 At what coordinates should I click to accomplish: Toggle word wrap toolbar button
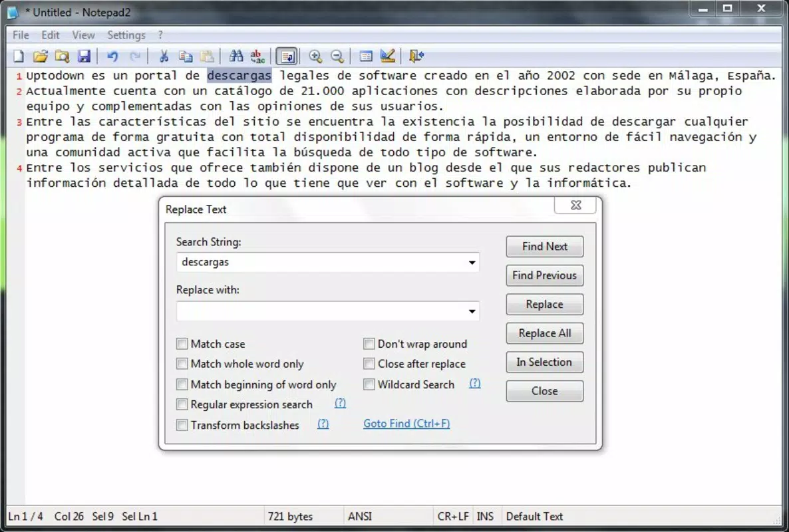[x=287, y=56]
